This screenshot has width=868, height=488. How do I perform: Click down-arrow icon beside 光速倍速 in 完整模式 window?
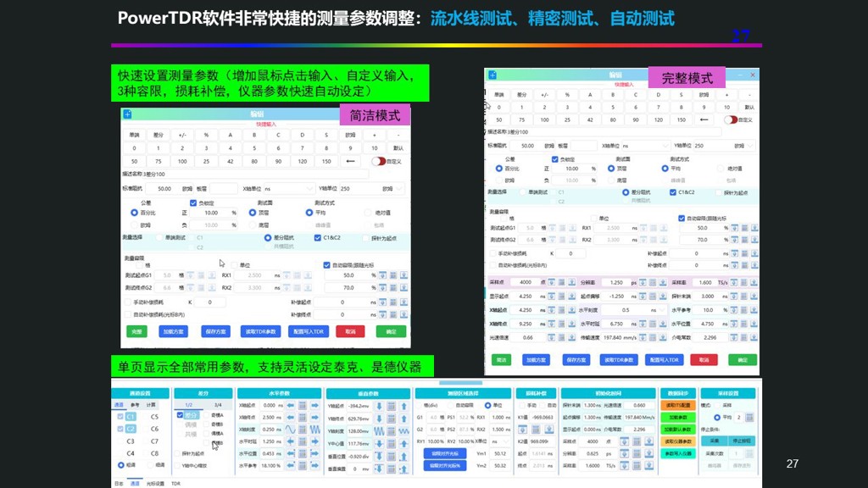click(551, 337)
